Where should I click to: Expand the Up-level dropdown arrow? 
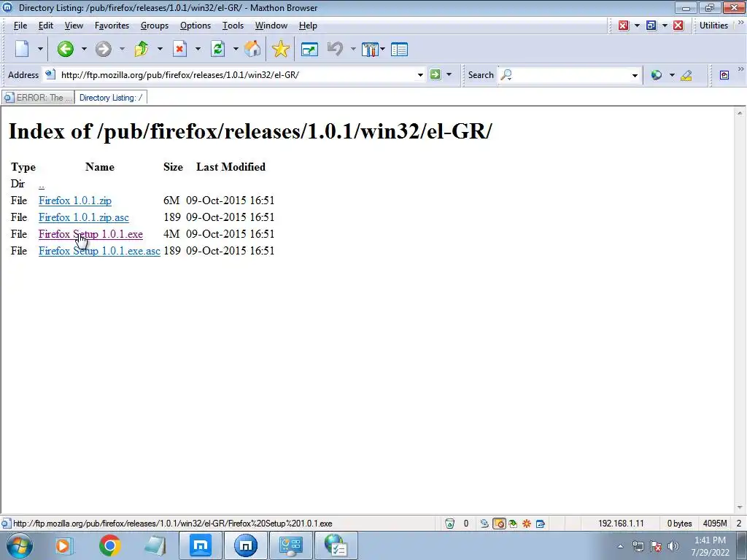[160, 49]
